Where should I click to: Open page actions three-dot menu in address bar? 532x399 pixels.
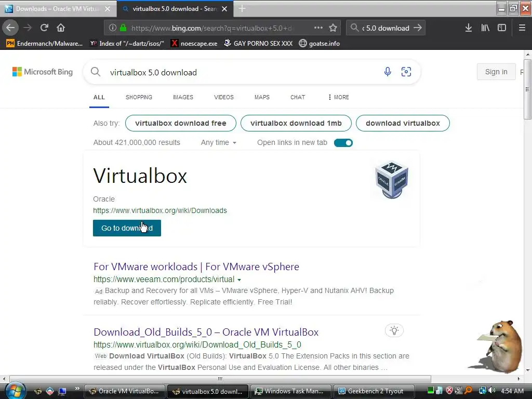(318, 28)
